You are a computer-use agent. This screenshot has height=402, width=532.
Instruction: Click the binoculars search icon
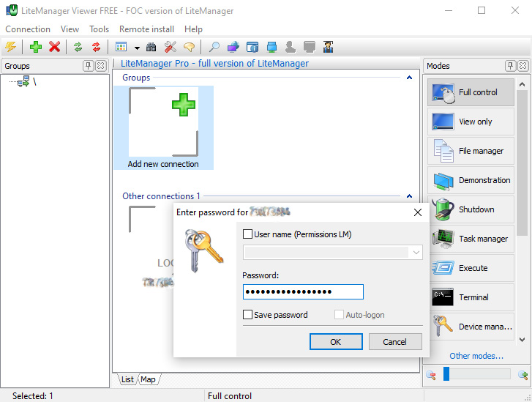pyautogui.click(x=151, y=47)
